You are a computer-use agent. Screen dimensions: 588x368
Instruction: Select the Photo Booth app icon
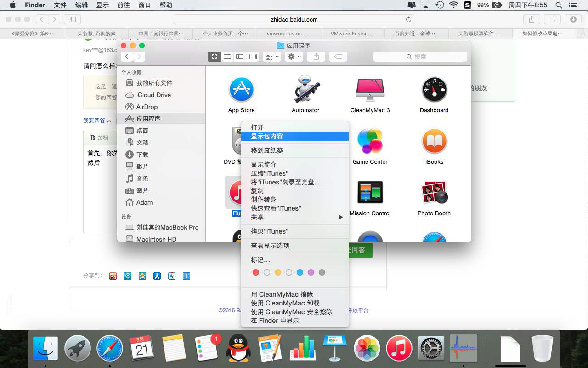tap(434, 192)
